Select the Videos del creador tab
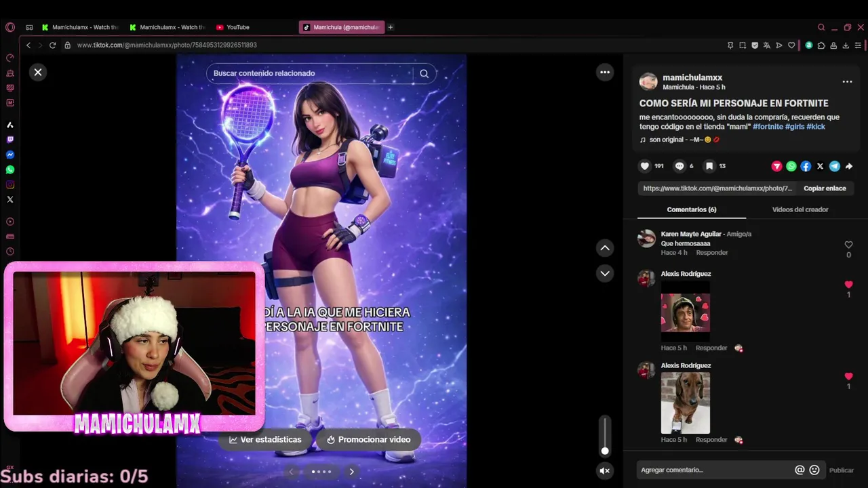 tap(800, 209)
